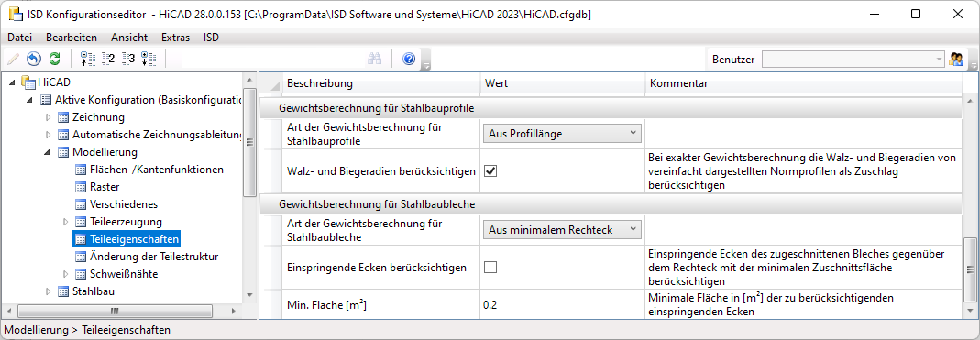Image resolution: width=980 pixels, height=340 pixels.
Task: Open the Aus minimalem Rechteck dropdown
Action: (562, 230)
